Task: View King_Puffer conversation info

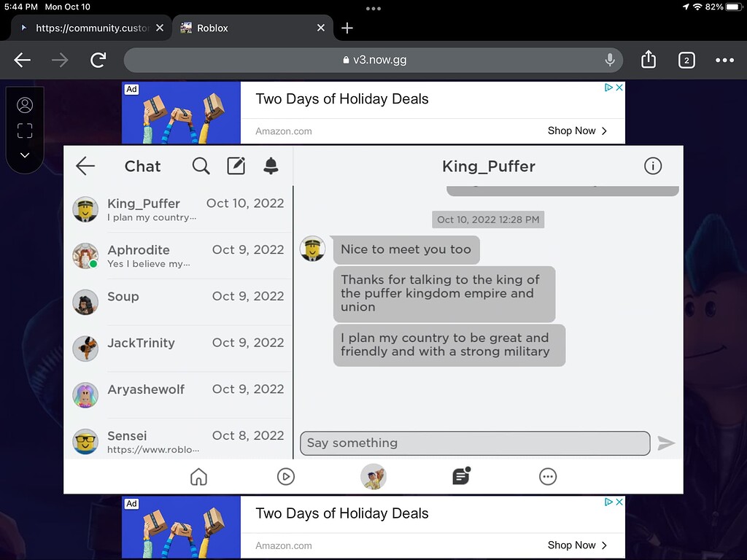Action: tap(653, 166)
